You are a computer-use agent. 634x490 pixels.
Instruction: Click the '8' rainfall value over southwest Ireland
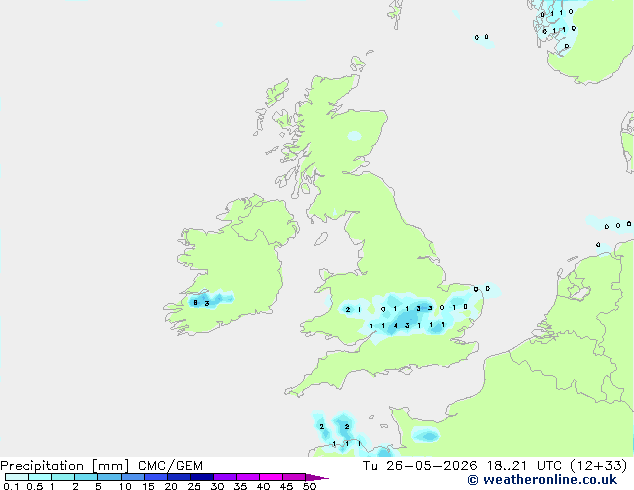pos(196,302)
